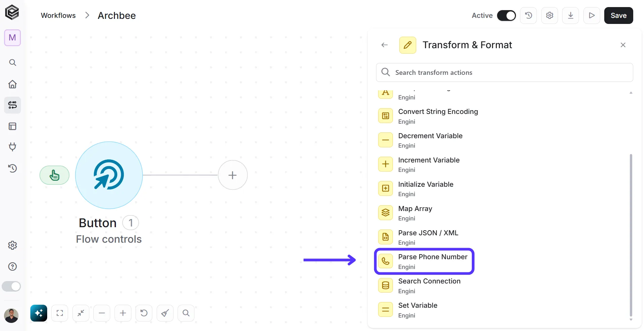Open the search icon in left sidebar
This screenshot has width=644, height=331.
12,62
